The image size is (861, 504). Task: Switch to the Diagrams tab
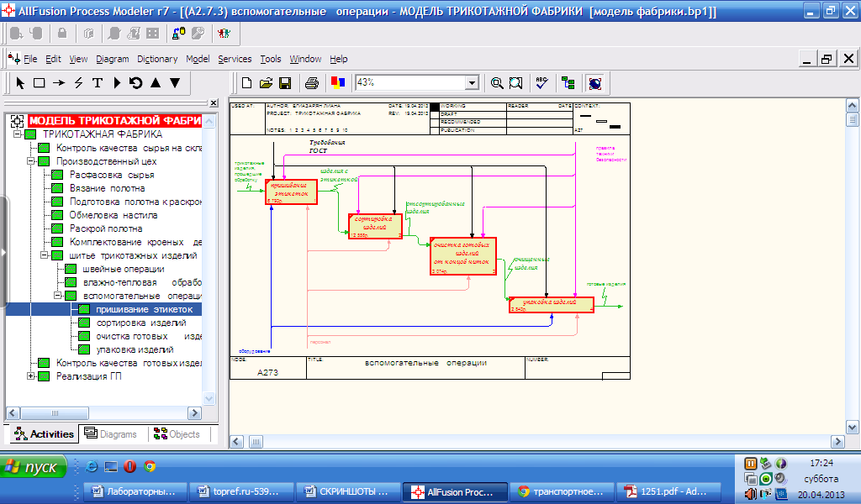click(110, 433)
